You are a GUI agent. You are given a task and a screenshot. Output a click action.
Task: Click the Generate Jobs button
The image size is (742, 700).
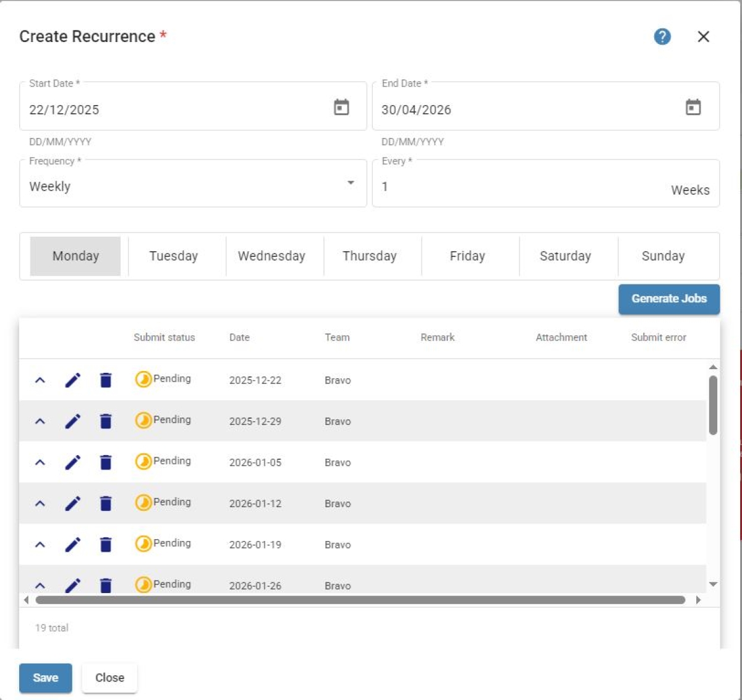669,299
